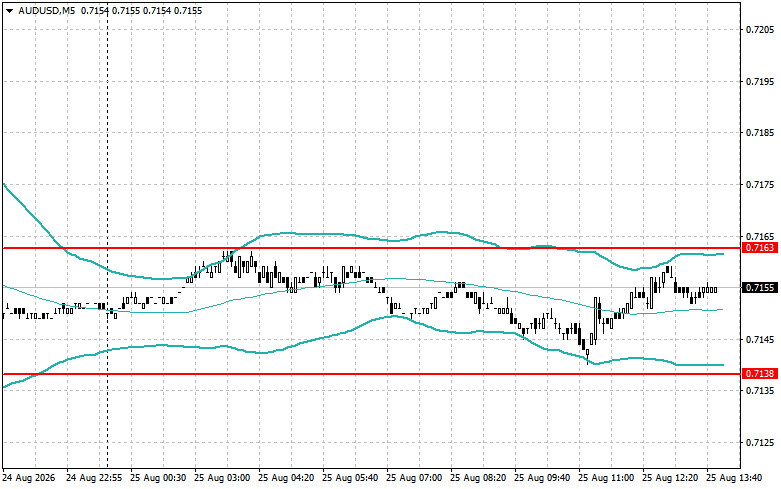
Task: Click the 25 Aug 07:00 time label
Action: pyautogui.click(x=414, y=478)
